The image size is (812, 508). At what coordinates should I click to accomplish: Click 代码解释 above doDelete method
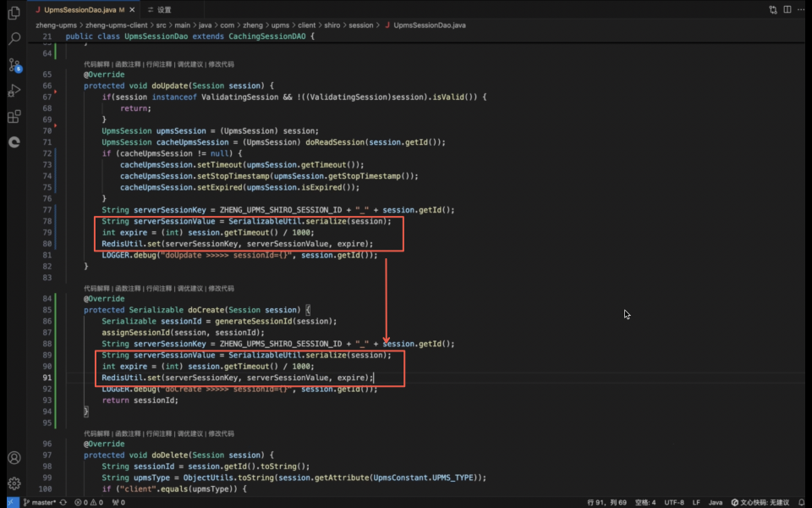[96, 433]
